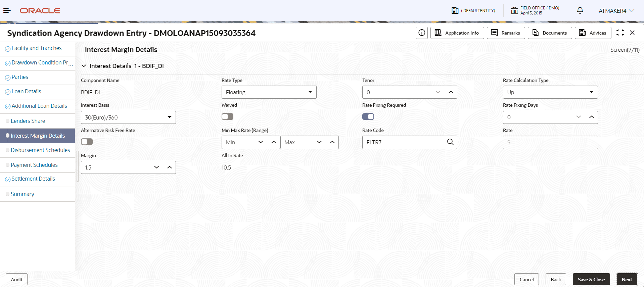Open the DEFAULTENTITY building icon

(455, 11)
